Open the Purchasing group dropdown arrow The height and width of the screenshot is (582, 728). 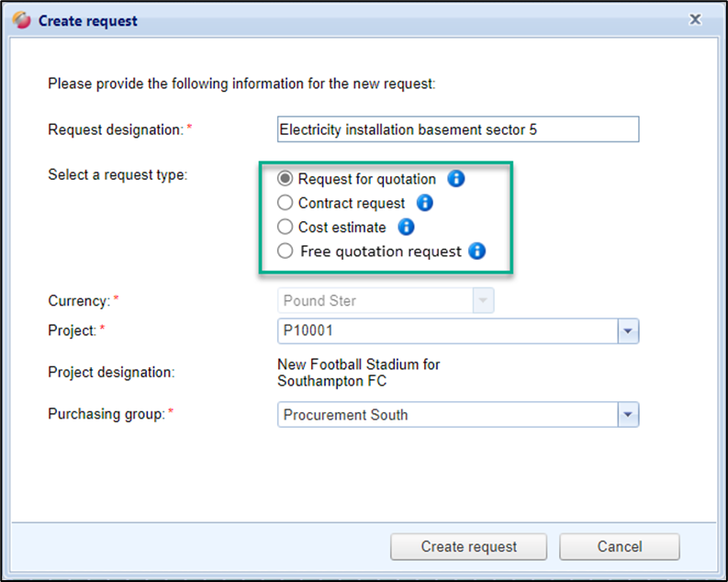pos(628,415)
